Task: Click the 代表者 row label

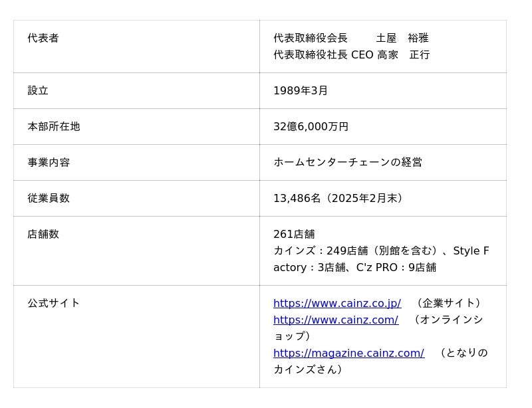Action: pos(43,38)
